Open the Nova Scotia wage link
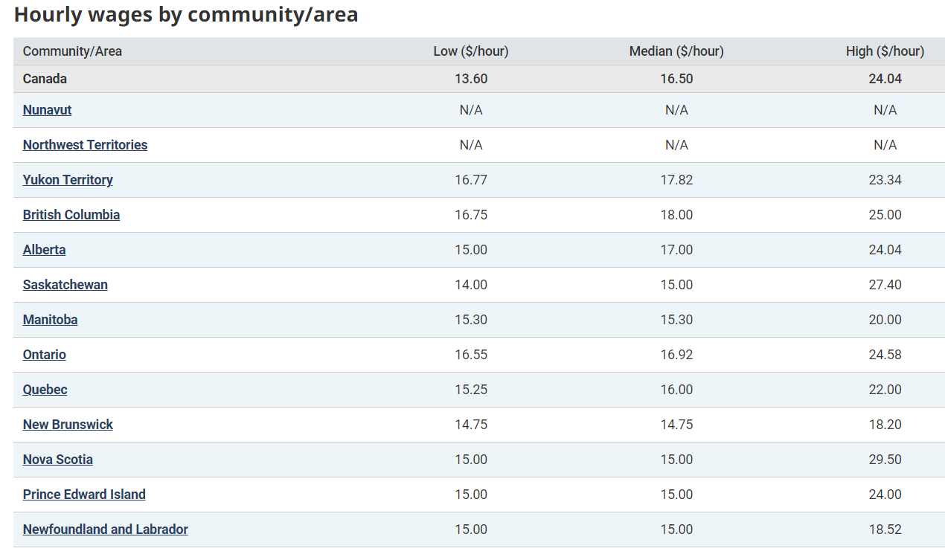Image resolution: width=945 pixels, height=560 pixels. point(58,459)
